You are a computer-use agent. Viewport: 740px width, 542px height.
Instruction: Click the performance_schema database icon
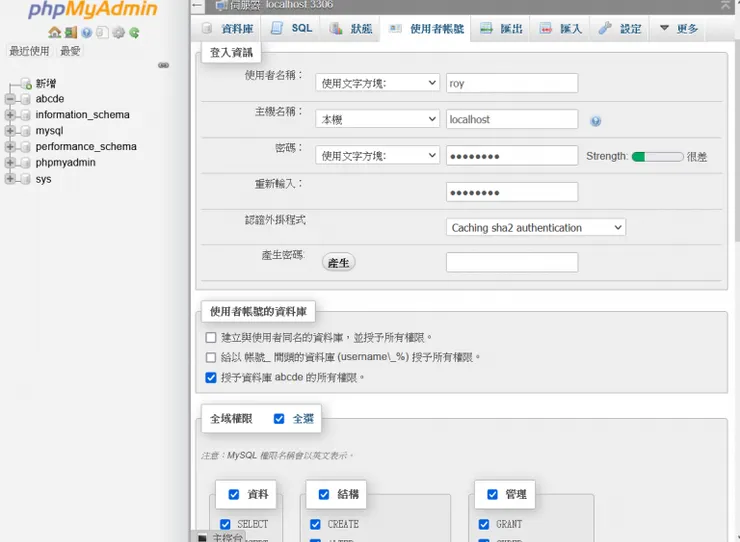pos(26,147)
